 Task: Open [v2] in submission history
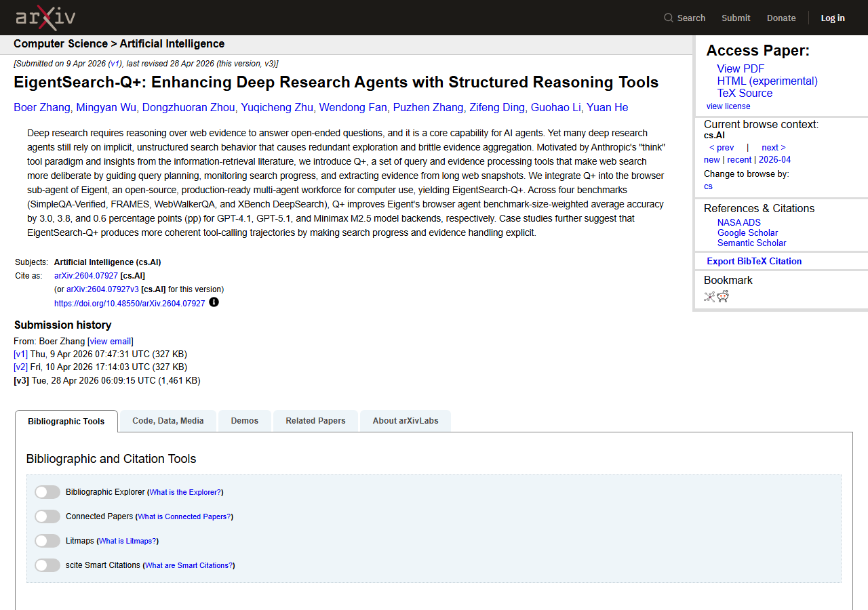click(21, 367)
